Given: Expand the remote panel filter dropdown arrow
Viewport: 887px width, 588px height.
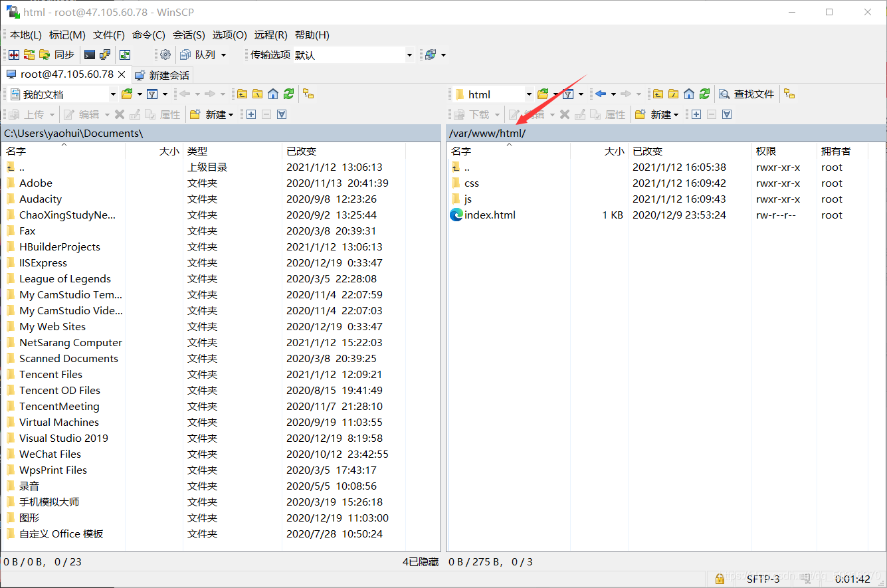Looking at the screenshot, I should point(581,94).
